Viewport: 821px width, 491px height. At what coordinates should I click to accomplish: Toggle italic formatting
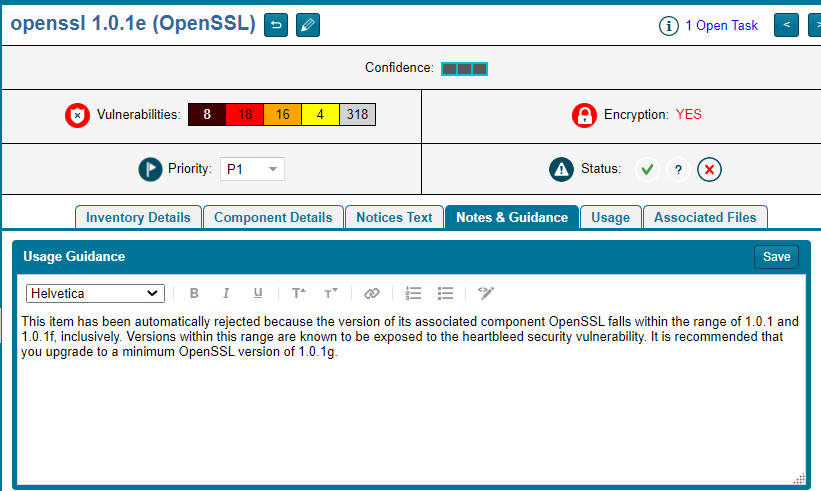pyautogui.click(x=226, y=293)
